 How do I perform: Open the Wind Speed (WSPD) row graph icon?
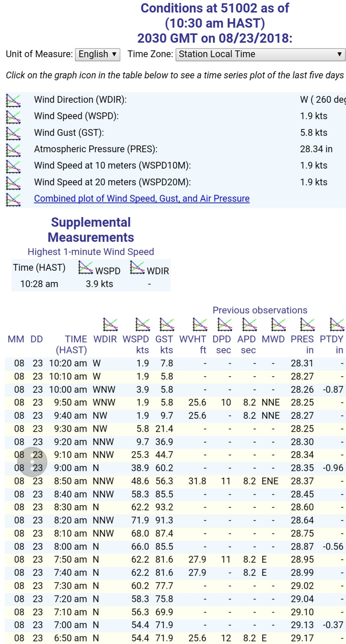pyautogui.click(x=13, y=117)
